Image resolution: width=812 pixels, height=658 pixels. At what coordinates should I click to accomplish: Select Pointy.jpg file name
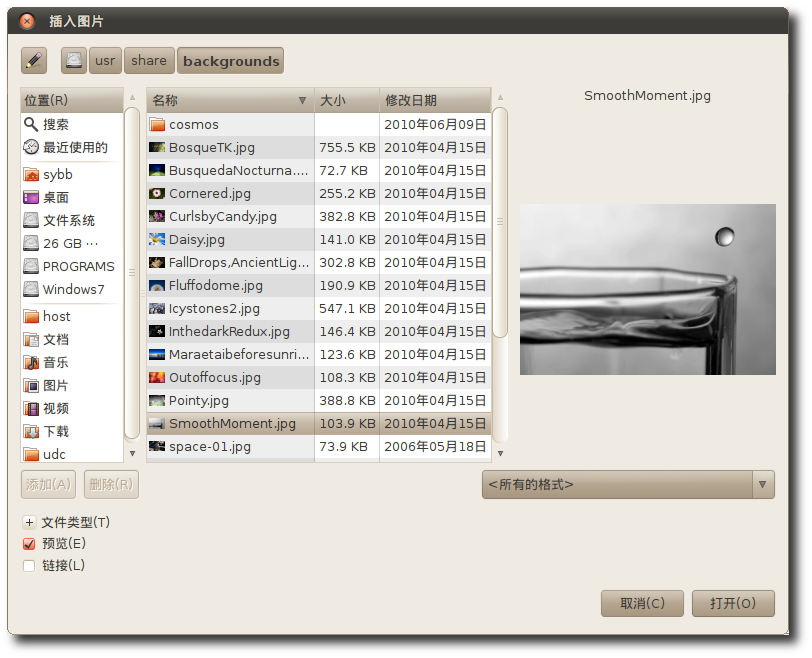point(199,401)
